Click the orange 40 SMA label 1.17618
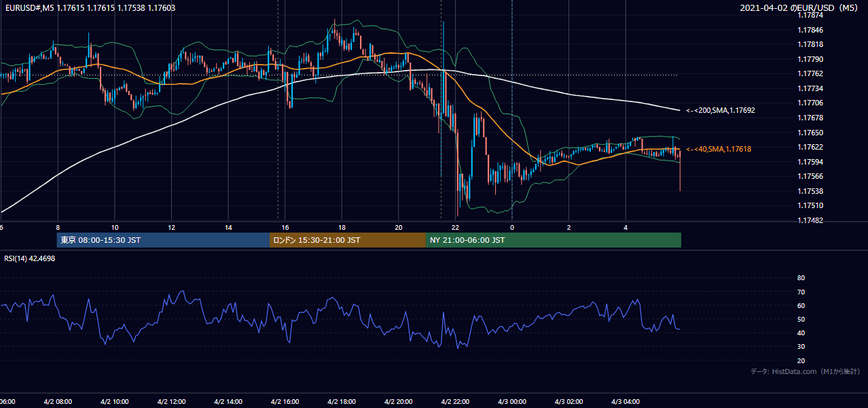The image size is (868, 408). click(x=718, y=149)
